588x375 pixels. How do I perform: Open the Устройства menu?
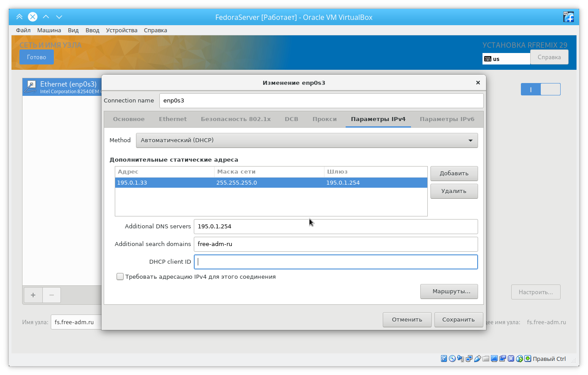click(121, 30)
